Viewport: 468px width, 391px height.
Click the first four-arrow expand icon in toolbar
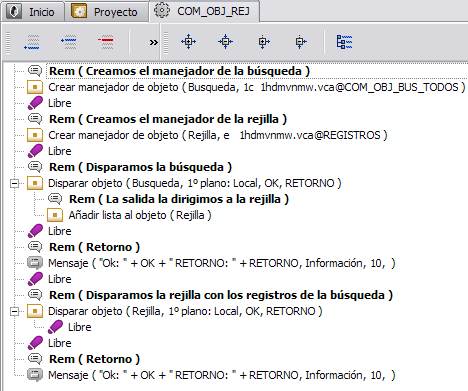[x=188, y=42]
